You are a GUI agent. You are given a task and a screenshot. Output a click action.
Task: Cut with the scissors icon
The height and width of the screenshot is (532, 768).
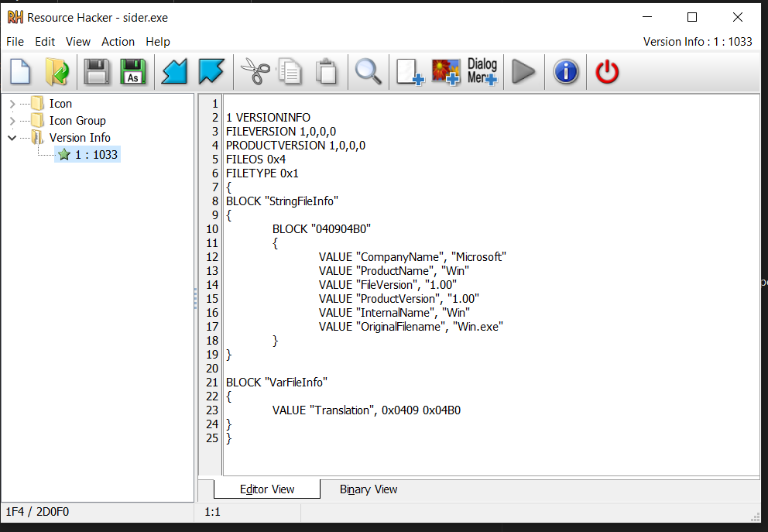(255, 71)
